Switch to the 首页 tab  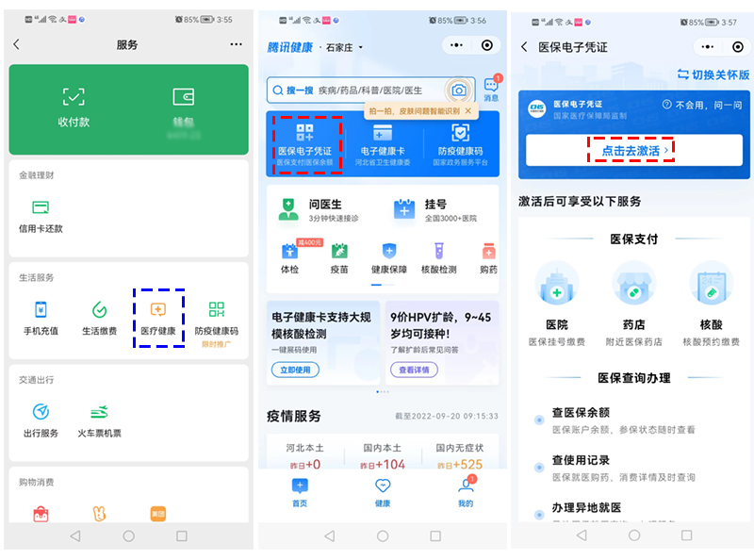[300, 493]
